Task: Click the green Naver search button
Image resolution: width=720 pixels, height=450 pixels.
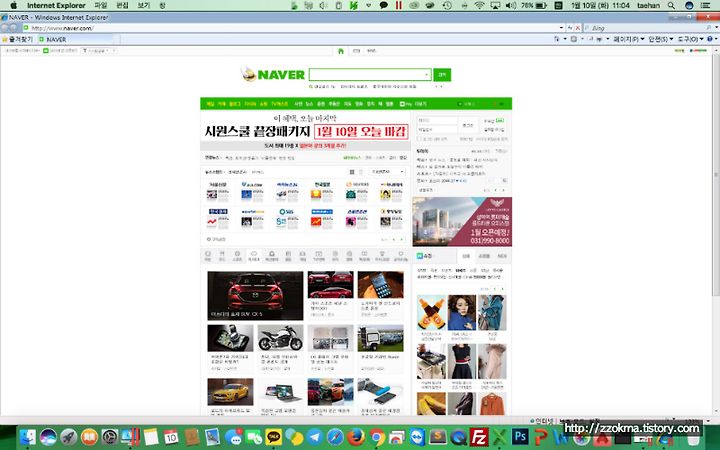Action: (x=442, y=74)
